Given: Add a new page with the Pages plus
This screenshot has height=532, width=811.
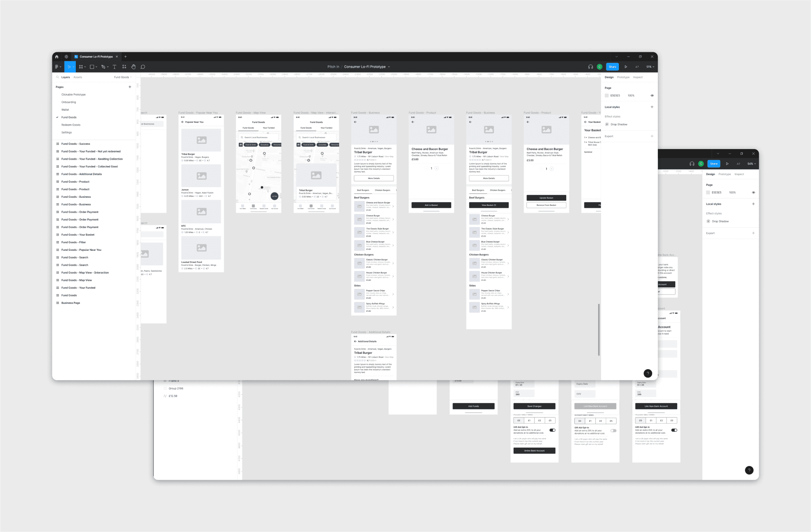Looking at the screenshot, I should coord(130,87).
